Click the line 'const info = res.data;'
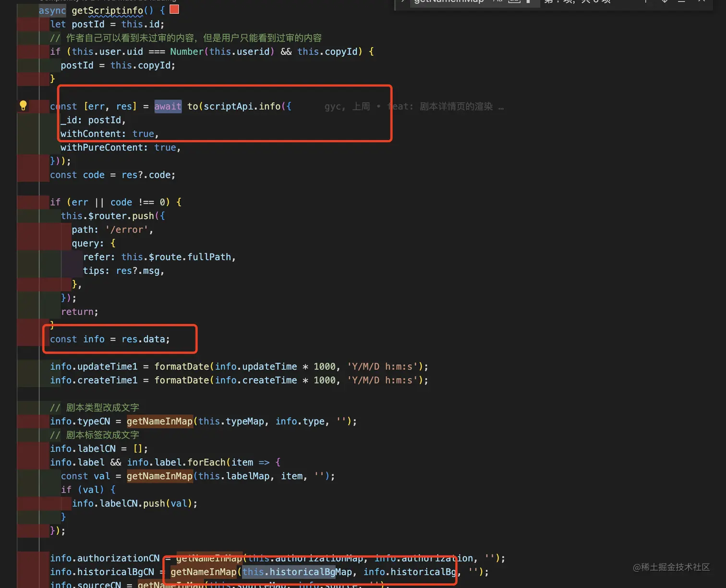 (110, 339)
